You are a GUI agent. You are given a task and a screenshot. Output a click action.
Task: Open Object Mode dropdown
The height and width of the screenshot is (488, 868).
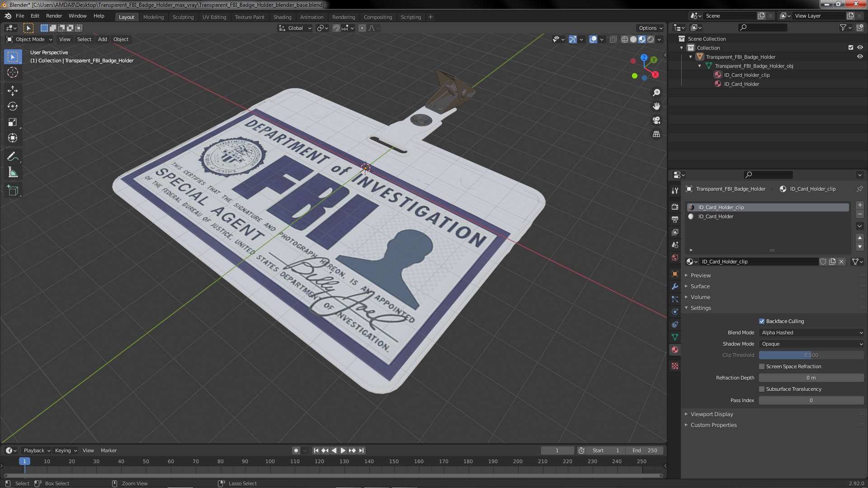pos(29,39)
